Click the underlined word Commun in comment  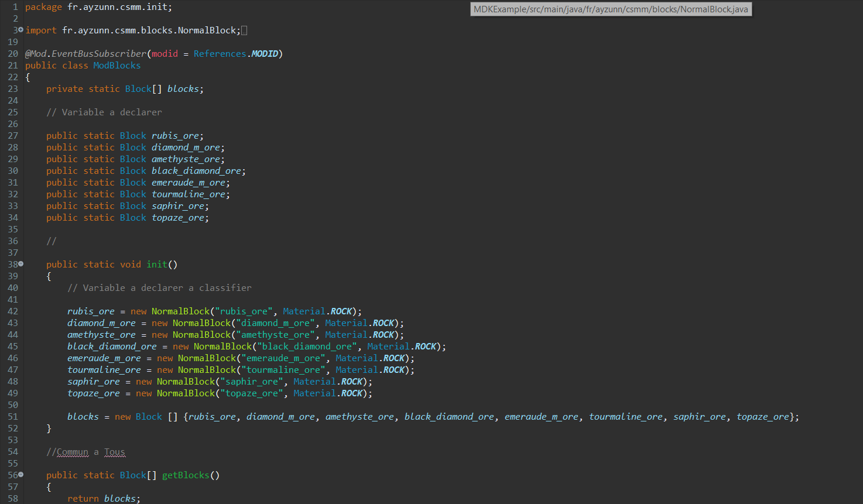point(73,452)
